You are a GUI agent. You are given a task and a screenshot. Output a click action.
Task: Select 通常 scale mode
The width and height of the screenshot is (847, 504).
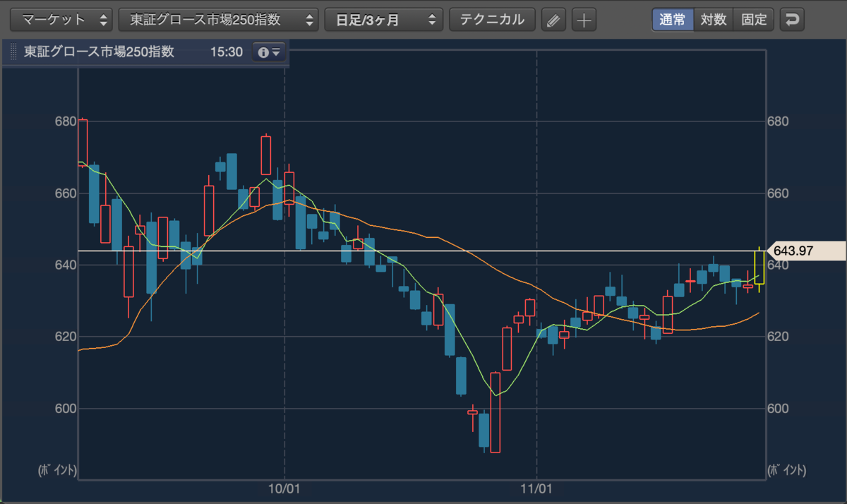673,20
